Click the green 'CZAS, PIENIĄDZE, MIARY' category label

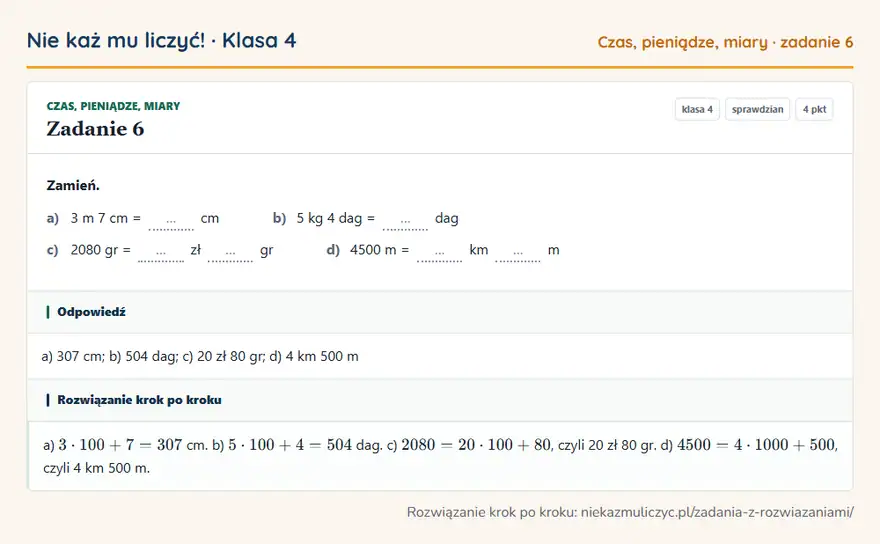(113, 106)
